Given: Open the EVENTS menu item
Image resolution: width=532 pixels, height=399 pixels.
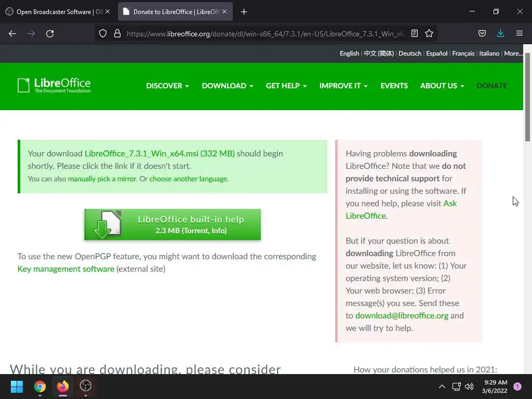Looking at the screenshot, I should tap(394, 86).
